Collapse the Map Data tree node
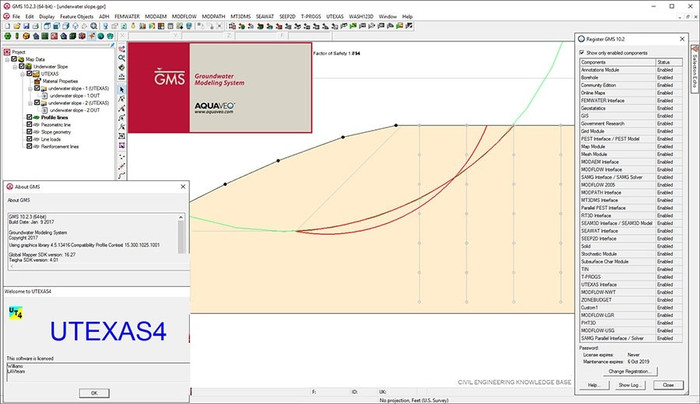The image size is (700, 404). tap(7, 59)
